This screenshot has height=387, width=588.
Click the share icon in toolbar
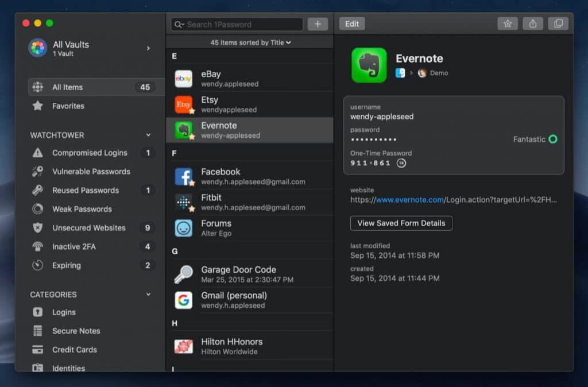533,24
